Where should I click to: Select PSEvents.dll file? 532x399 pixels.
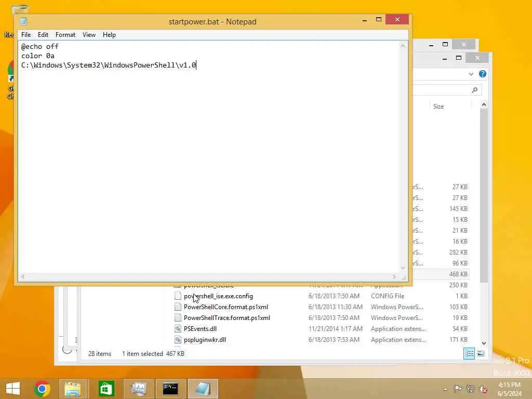200,329
